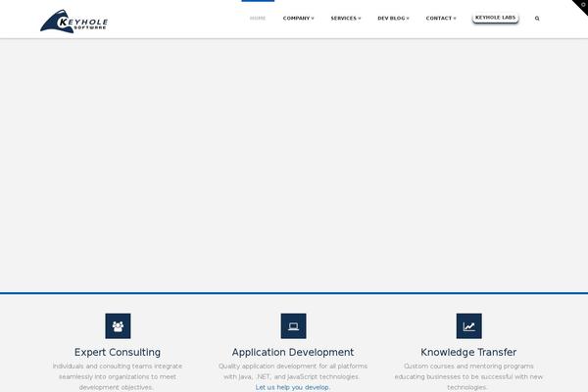Expand the Contact menu

[441, 18]
